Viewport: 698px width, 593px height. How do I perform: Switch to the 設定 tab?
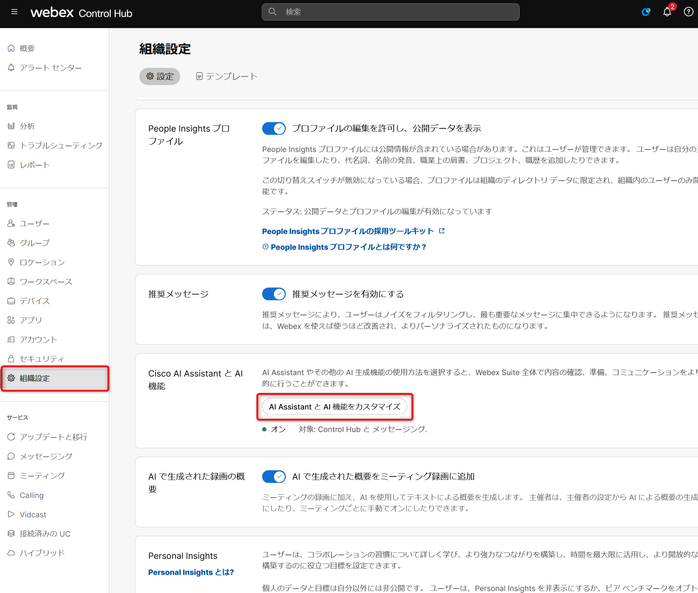tap(159, 77)
